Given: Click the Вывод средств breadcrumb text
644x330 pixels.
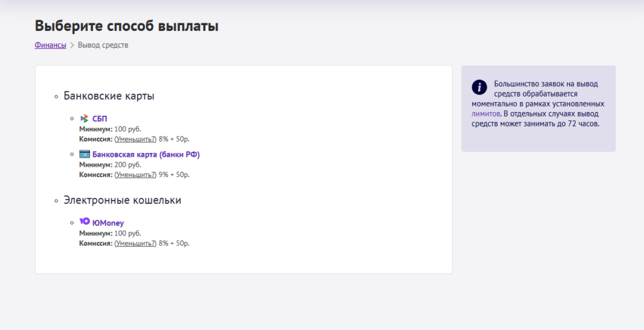Looking at the screenshot, I should (x=103, y=45).
